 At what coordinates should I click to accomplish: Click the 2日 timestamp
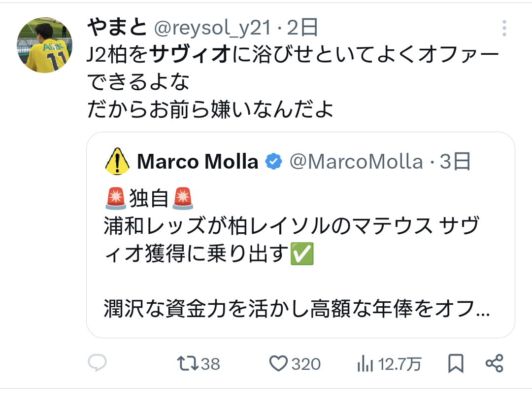[302, 28]
